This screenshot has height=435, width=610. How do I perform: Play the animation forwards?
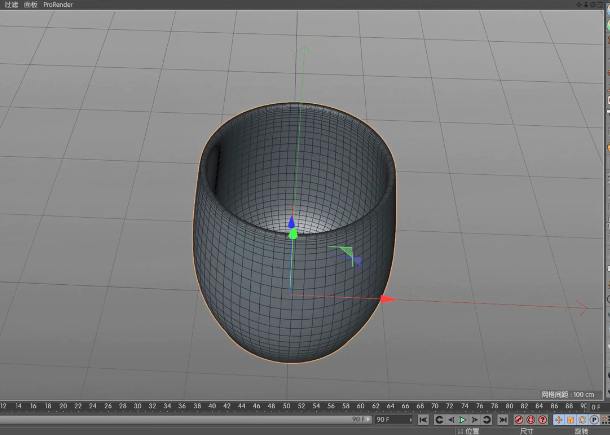coord(463,420)
